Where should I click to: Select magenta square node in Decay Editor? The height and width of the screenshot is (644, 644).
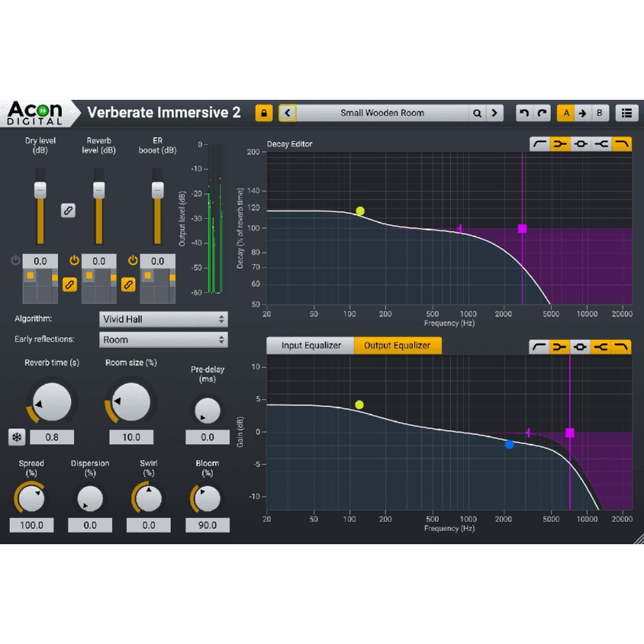tap(522, 229)
